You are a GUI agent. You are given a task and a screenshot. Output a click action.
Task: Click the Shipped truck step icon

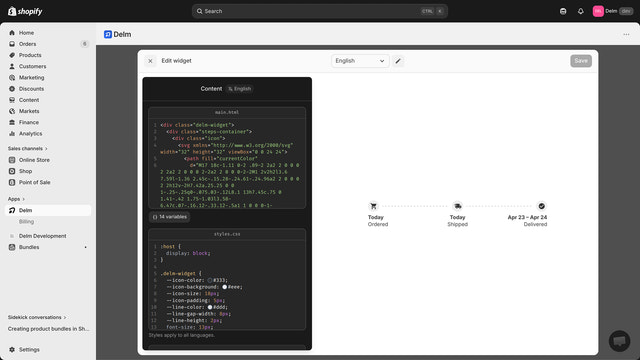pyautogui.click(x=458, y=206)
